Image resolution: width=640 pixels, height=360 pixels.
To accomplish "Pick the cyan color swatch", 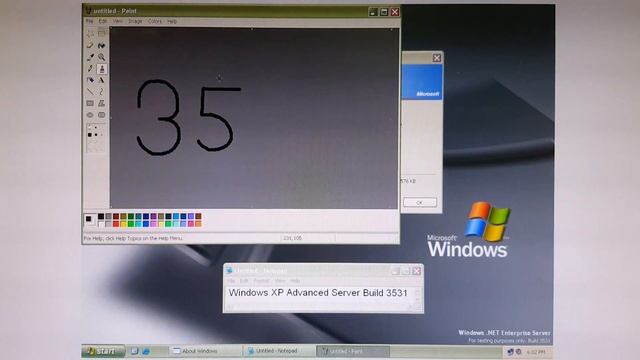I will tap(138, 224).
